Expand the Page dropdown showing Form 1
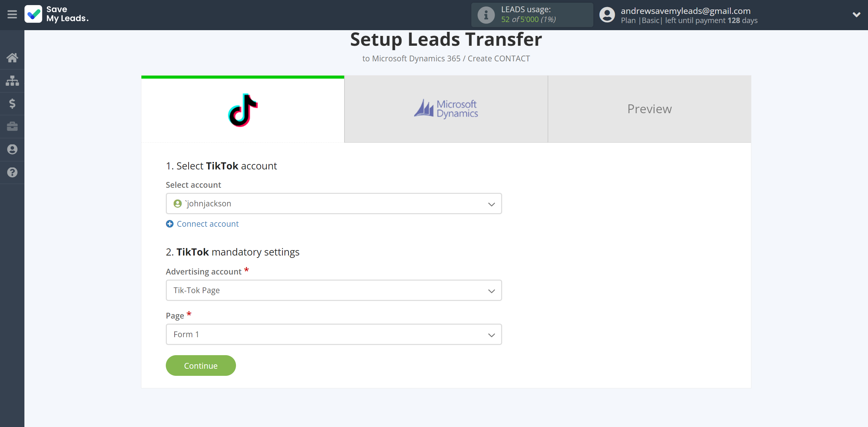Image resolution: width=868 pixels, height=427 pixels. pyautogui.click(x=333, y=334)
